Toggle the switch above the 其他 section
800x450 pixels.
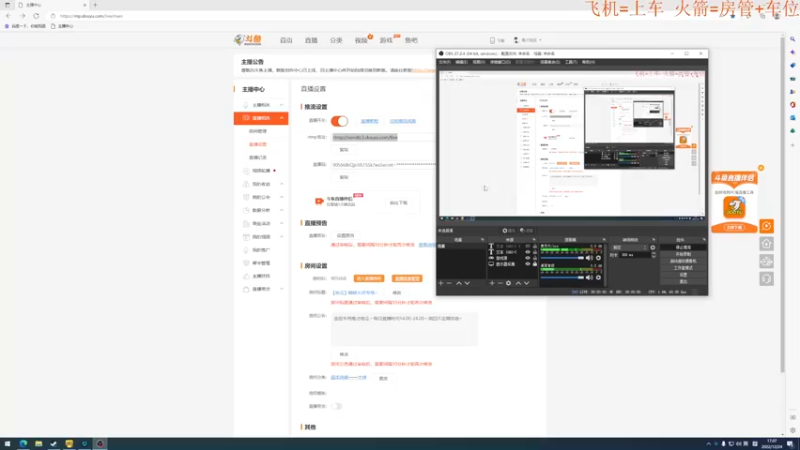pos(336,407)
